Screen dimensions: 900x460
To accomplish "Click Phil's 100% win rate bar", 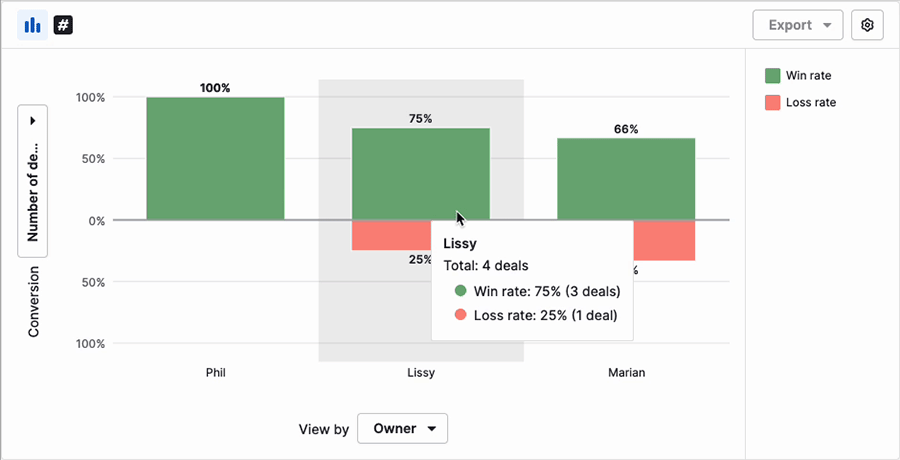I will pos(215,158).
